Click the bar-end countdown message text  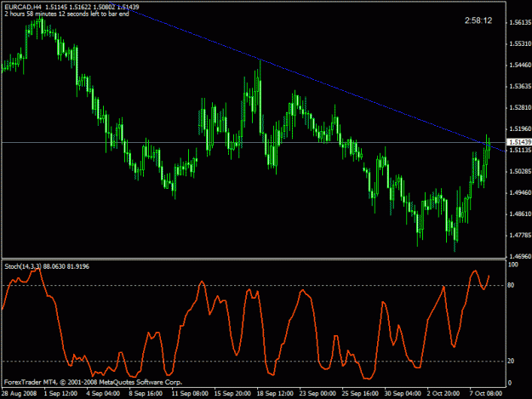click(67, 14)
